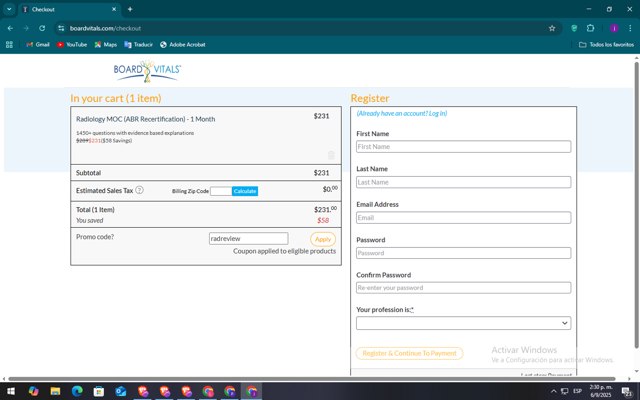
Task: Open notification center icon
Action: click(x=627, y=391)
